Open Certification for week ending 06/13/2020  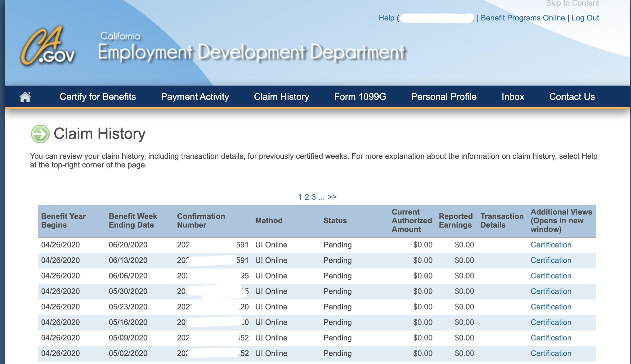point(551,260)
